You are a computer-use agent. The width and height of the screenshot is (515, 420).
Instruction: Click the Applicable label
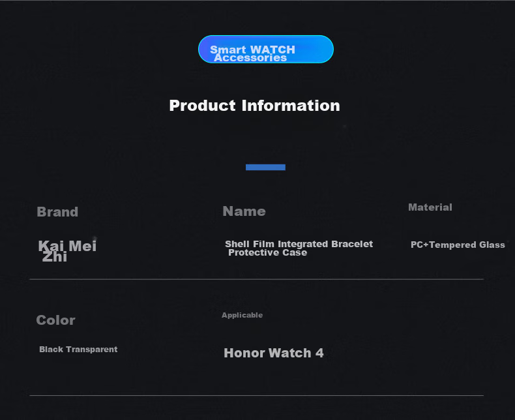point(242,315)
